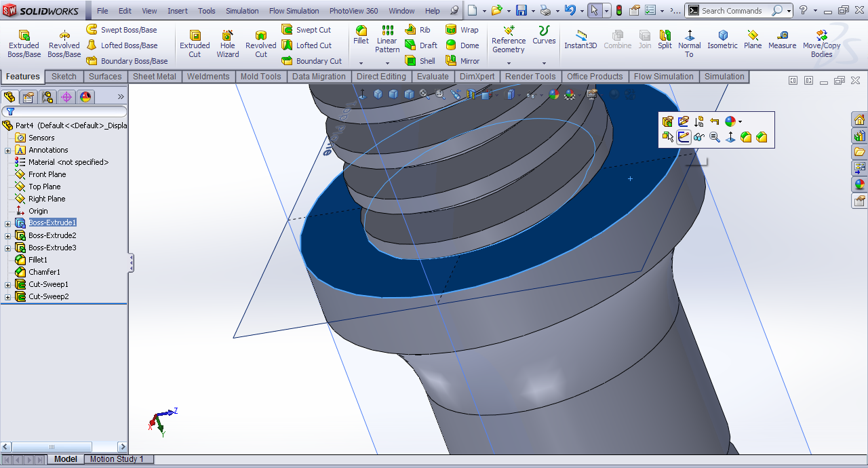Select the Shell feature tool

point(420,61)
